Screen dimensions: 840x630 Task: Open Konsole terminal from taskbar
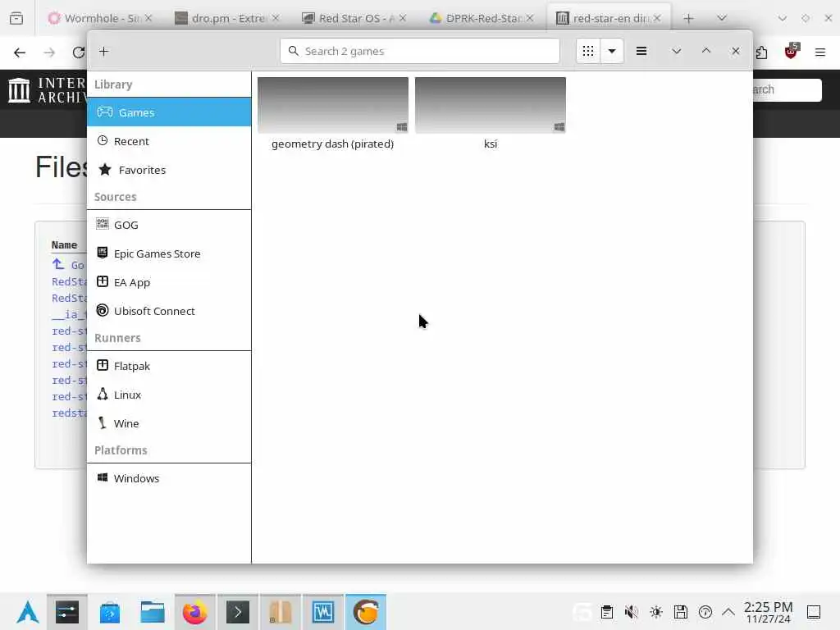click(x=238, y=612)
